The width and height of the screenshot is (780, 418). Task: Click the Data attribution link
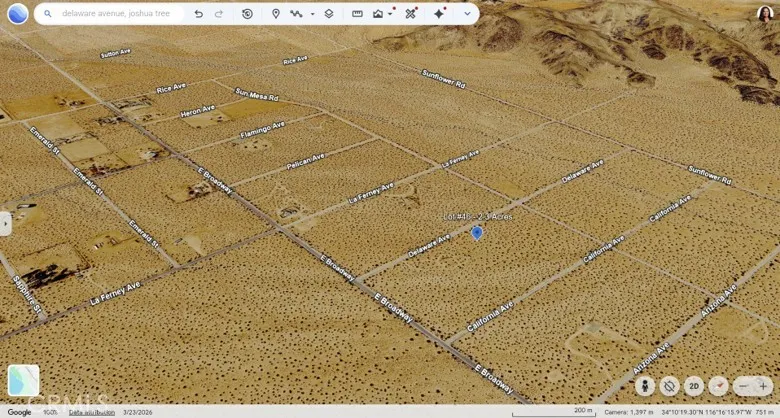tap(92, 413)
